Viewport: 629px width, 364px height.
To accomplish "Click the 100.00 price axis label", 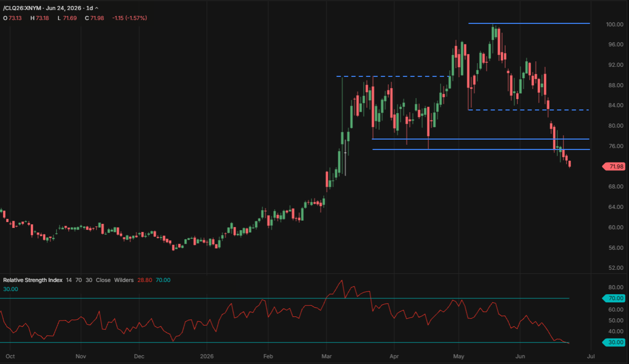I will pyautogui.click(x=614, y=24).
